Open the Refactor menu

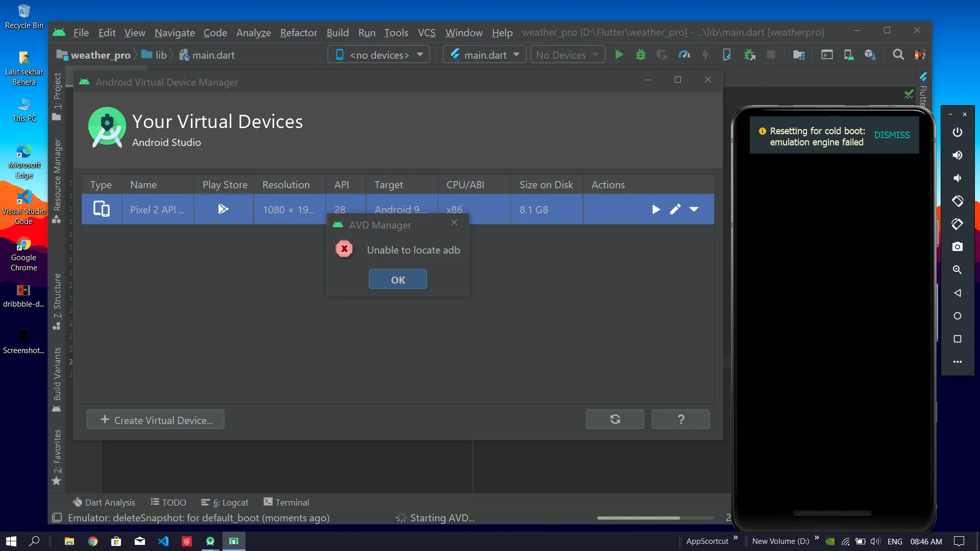(x=299, y=33)
